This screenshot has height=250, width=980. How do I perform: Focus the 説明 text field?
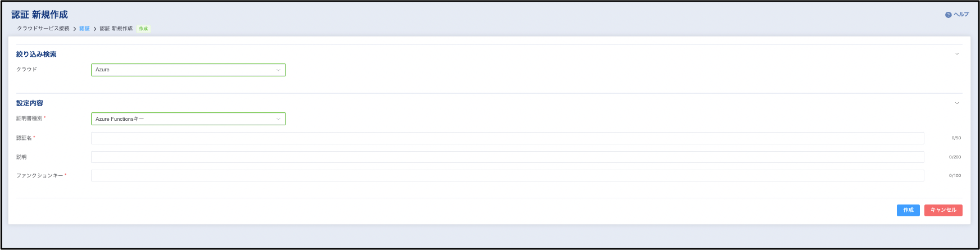(x=507, y=157)
